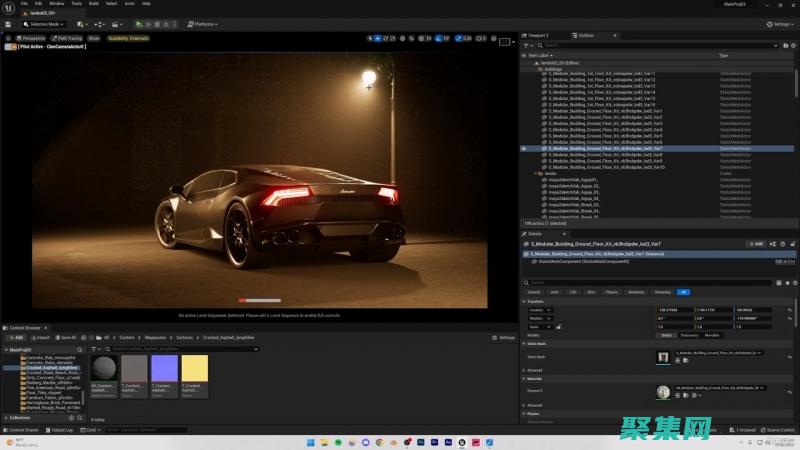Select the Movable mobility option
This screenshot has height=450, width=800.
(713, 335)
